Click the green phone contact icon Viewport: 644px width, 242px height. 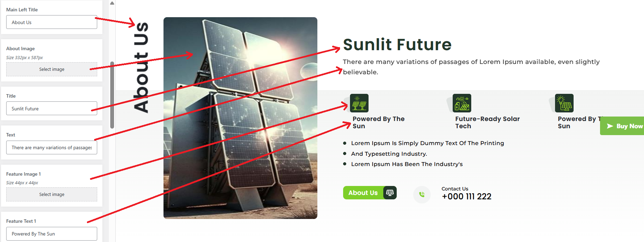(x=422, y=195)
